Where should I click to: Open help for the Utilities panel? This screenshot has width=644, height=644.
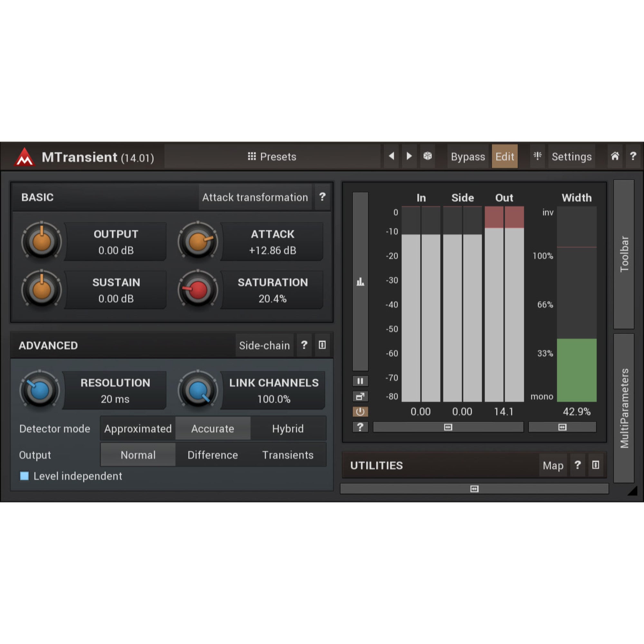[x=578, y=465]
